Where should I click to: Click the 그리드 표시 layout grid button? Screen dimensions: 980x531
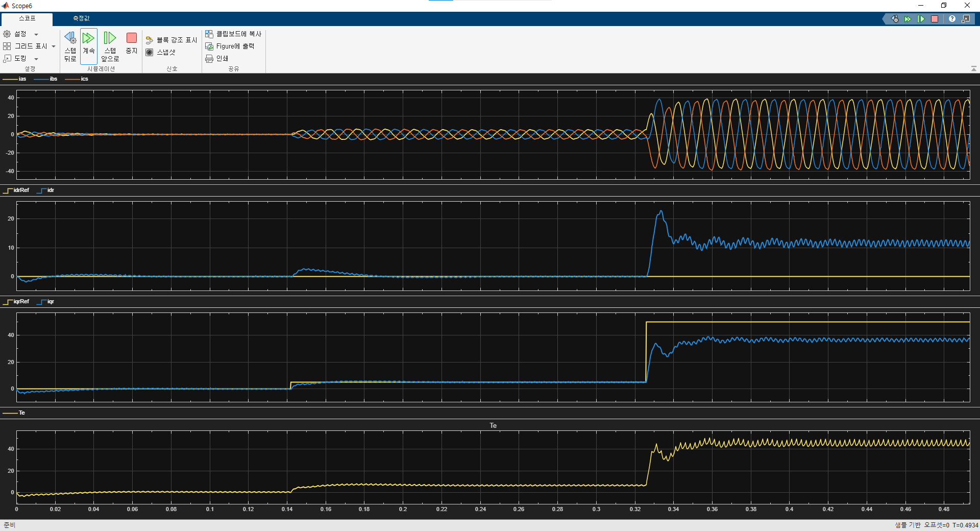pos(25,46)
